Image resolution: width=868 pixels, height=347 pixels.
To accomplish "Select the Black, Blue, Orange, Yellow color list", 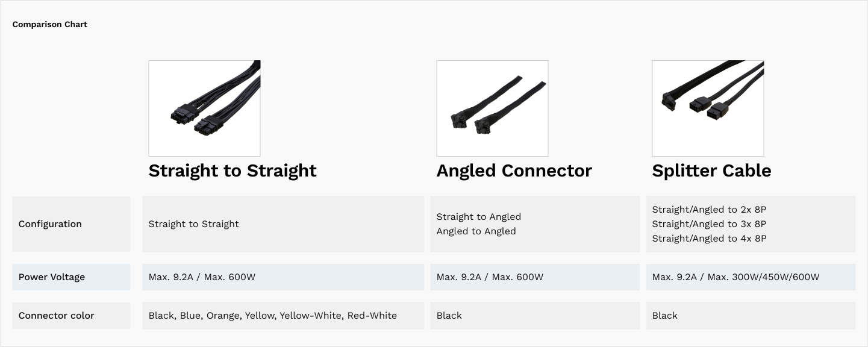I will click(x=273, y=316).
